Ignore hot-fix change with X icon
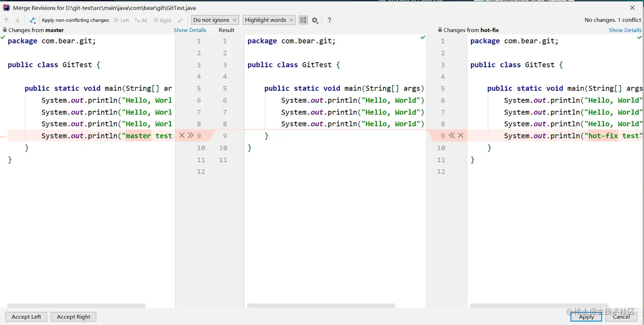The image size is (644, 325). coord(460,135)
